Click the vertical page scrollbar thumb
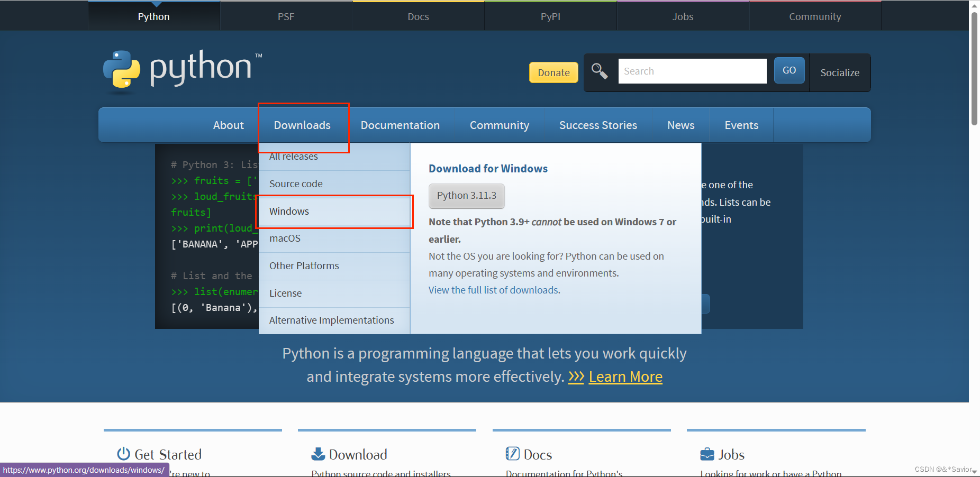 coord(974,68)
